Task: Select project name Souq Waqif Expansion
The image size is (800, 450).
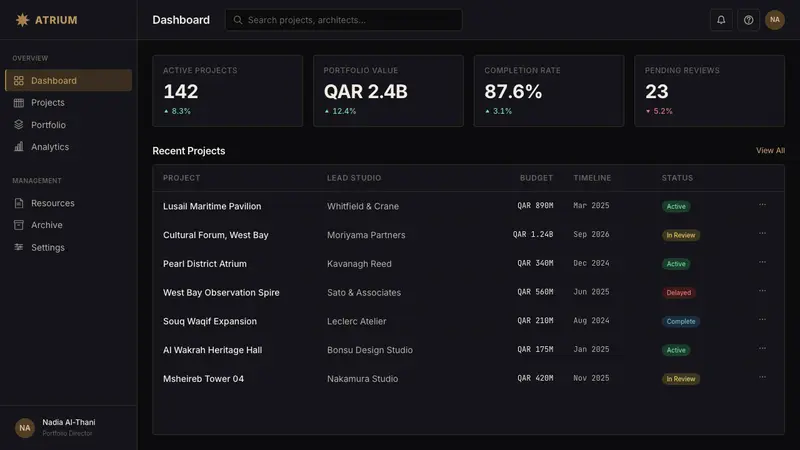Action: (x=210, y=321)
